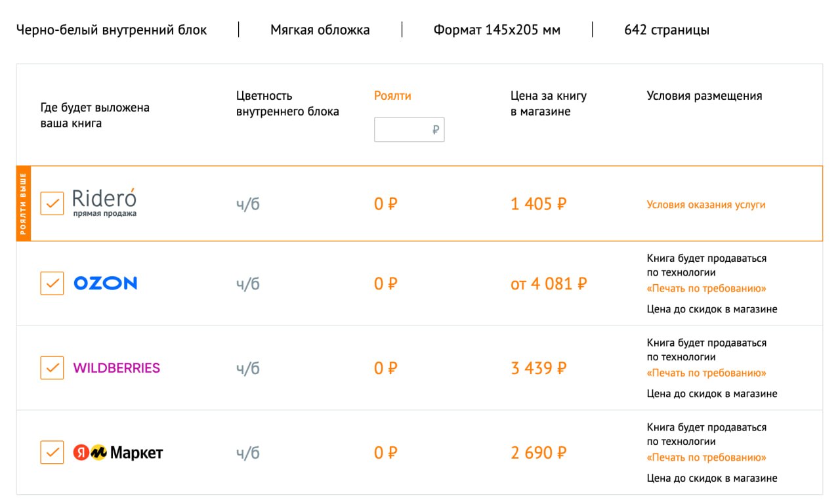Open «Печать по требованию» link in OZON row
Screen dimensions: 840x504
pyautogui.click(x=706, y=288)
